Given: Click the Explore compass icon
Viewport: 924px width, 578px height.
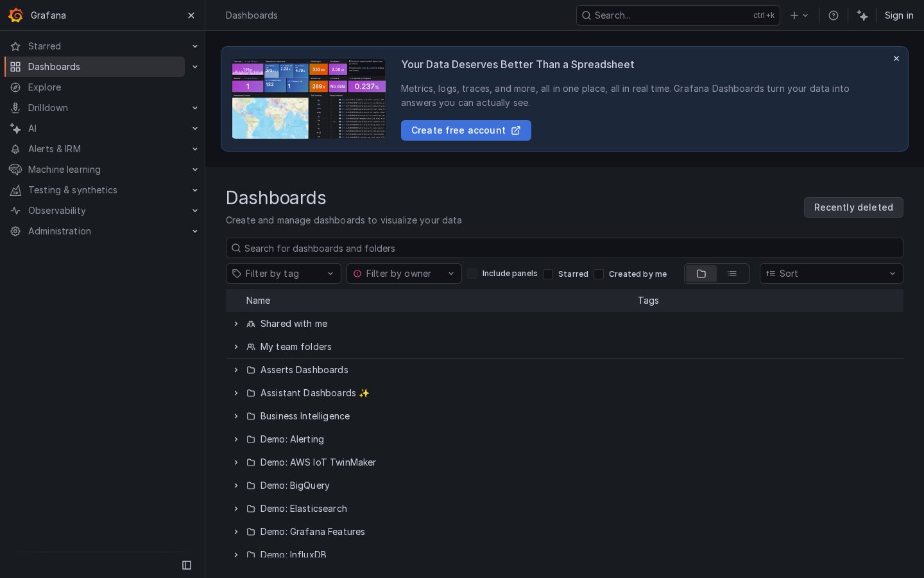Looking at the screenshot, I should click(x=15, y=87).
